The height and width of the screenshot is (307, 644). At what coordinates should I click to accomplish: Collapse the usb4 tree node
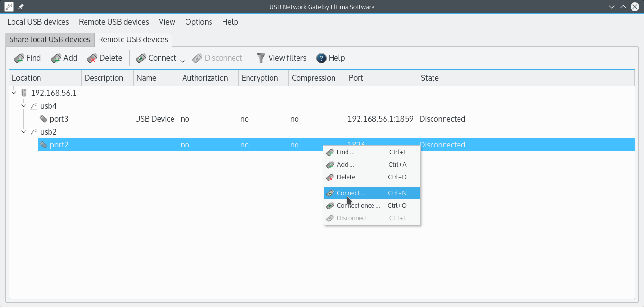coord(24,106)
